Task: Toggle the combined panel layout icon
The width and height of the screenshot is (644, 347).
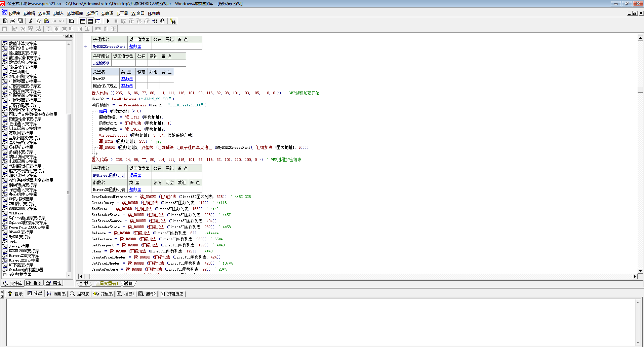Action: (x=98, y=21)
